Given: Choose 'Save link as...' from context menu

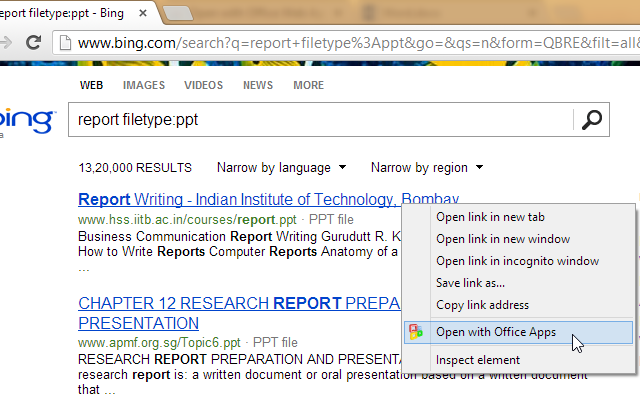Looking at the screenshot, I should 518,283.
